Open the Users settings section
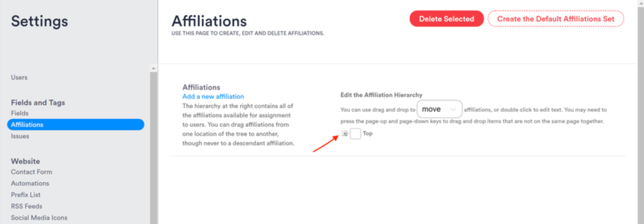The width and height of the screenshot is (644, 224). coord(19,77)
